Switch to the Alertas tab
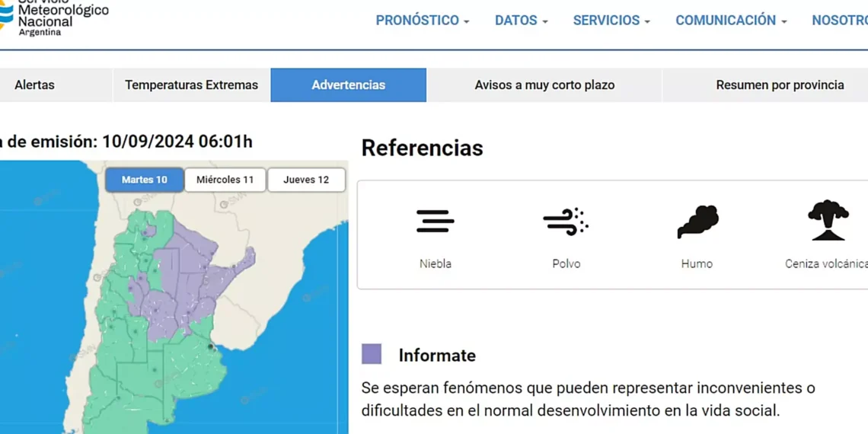Viewport: 868px width, 434px height. click(34, 85)
